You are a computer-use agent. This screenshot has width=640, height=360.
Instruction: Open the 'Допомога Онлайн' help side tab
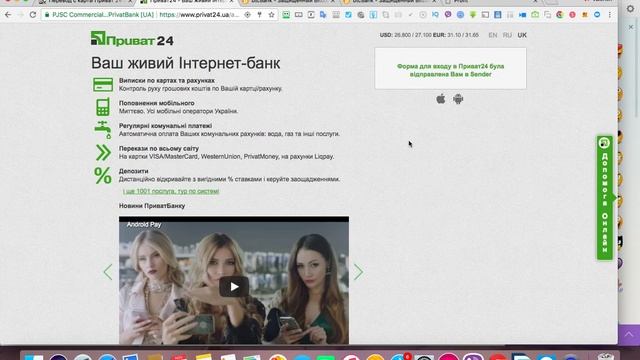605,198
